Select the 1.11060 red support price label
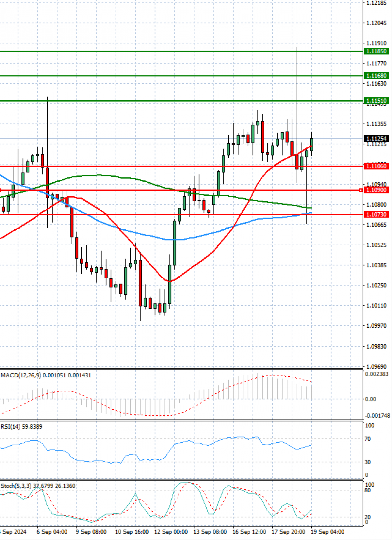This screenshot has height=540, width=392. [376, 166]
